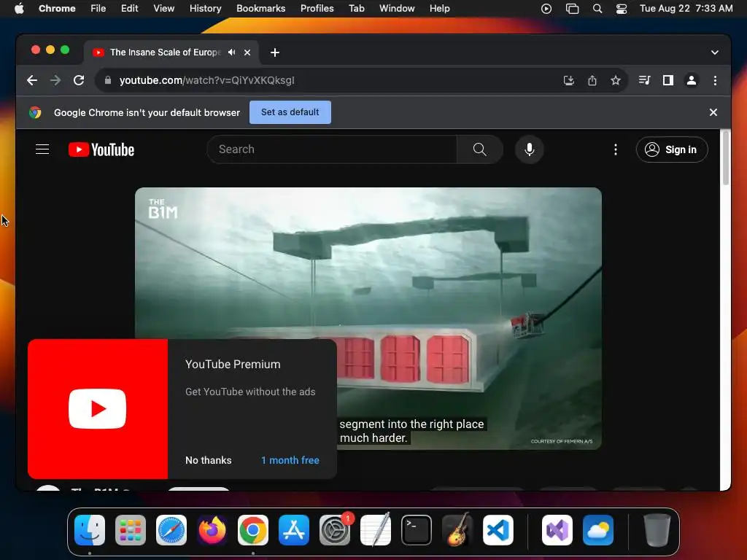Open the Window menu

[397, 9]
